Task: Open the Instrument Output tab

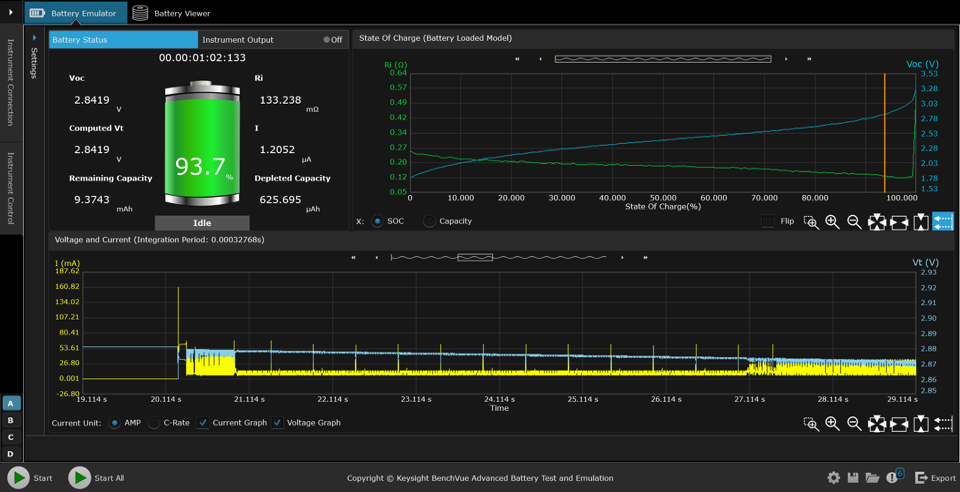Action: [238, 40]
